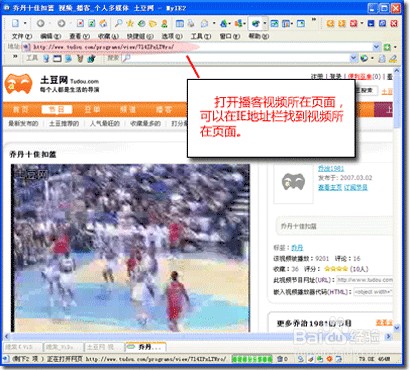Open the 收藏 (Favorites) menu
The image size is (410, 370).
coord(108,36)
